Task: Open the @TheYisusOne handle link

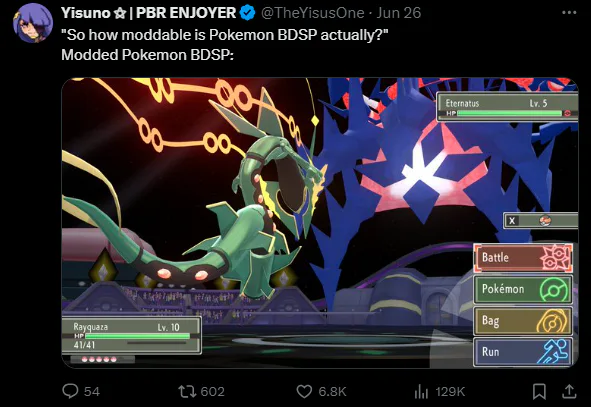Action: 312,13
